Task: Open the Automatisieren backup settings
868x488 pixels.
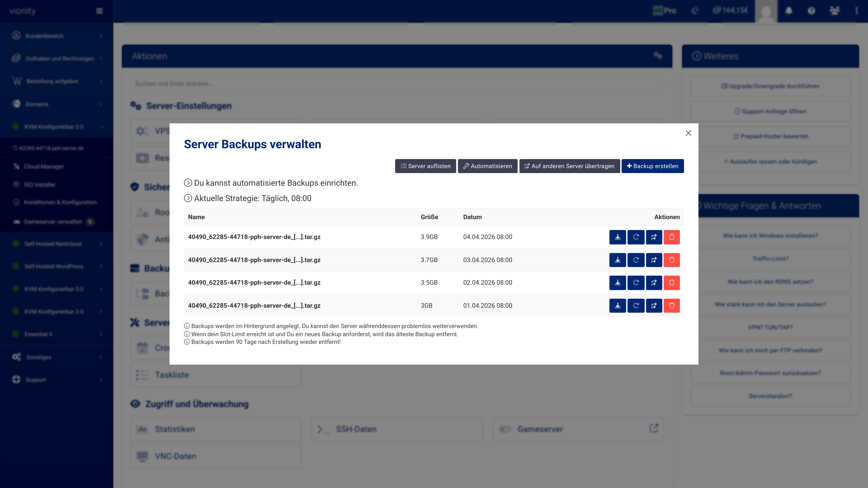Action: tap(488, 166)
